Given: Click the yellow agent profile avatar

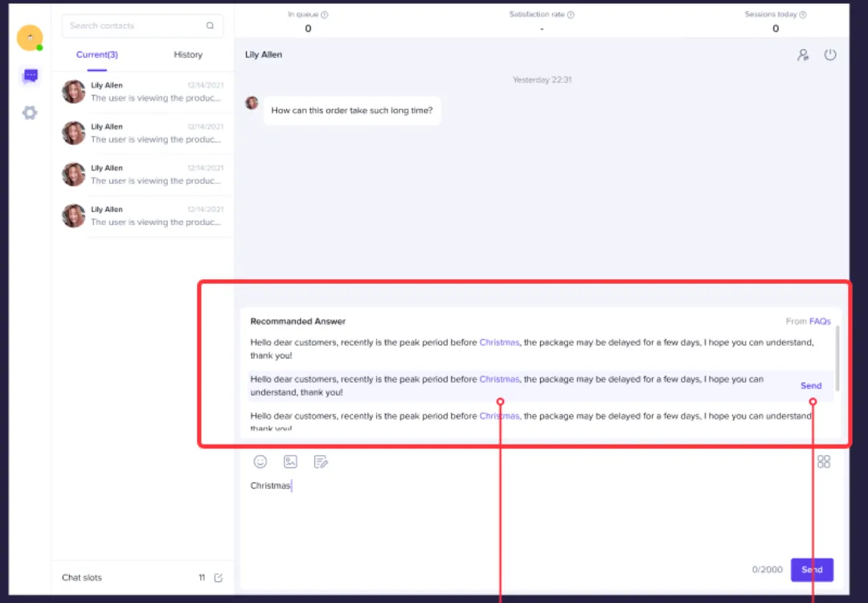Looking at the screenshot, I should pos(30,38).
